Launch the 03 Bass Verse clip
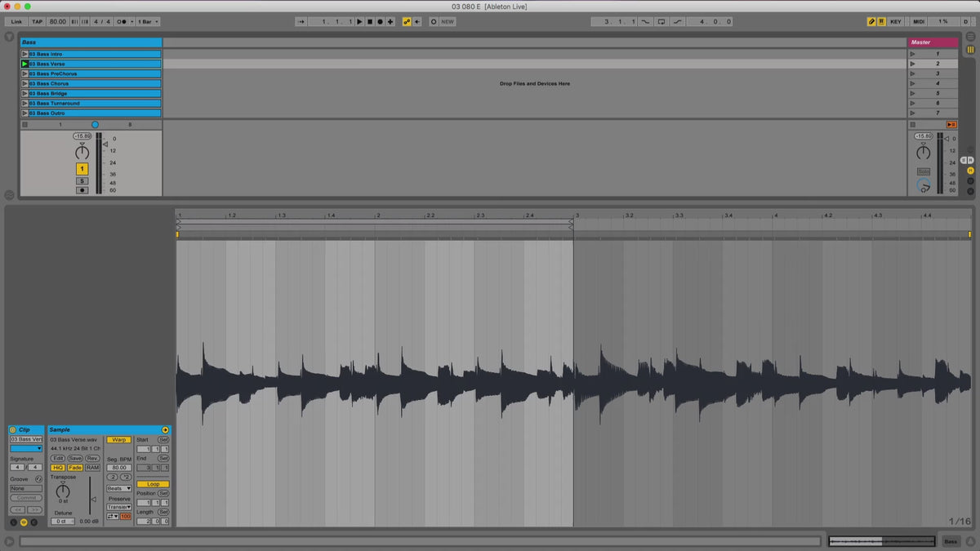 coord(24,64)
